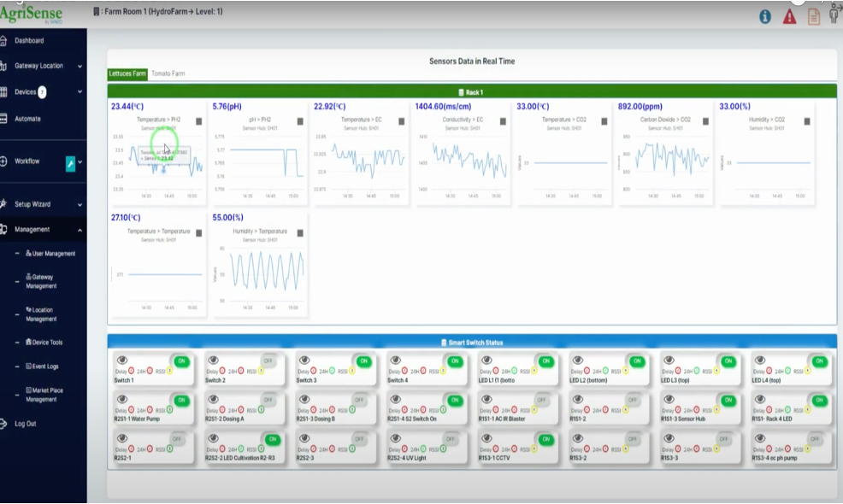843x504 pixels.
Task: Open Event Logs under Management
Action: 44,366
